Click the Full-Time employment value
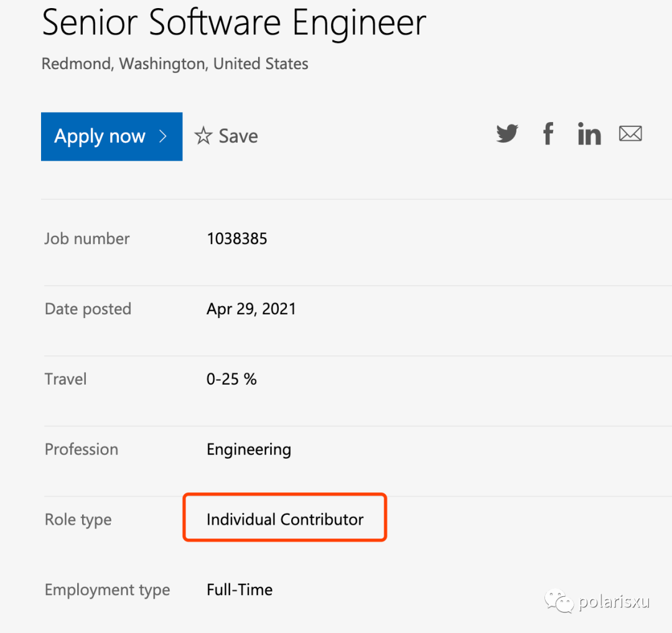The width and height of the screenshot is (672, 633). [x=240, y=589]
